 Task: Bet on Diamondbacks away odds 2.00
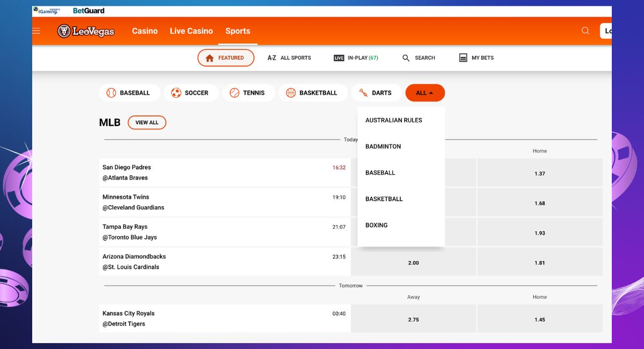tap(413, 262)
